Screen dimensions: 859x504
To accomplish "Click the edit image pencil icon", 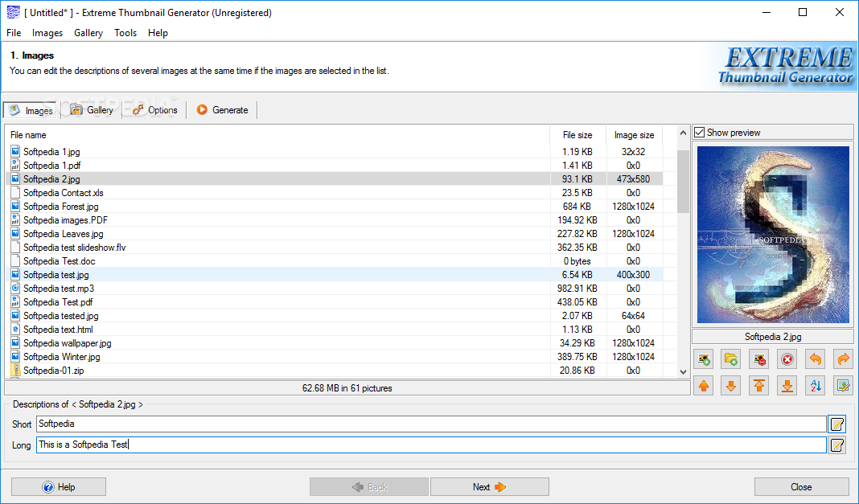I will pos(843,386).
